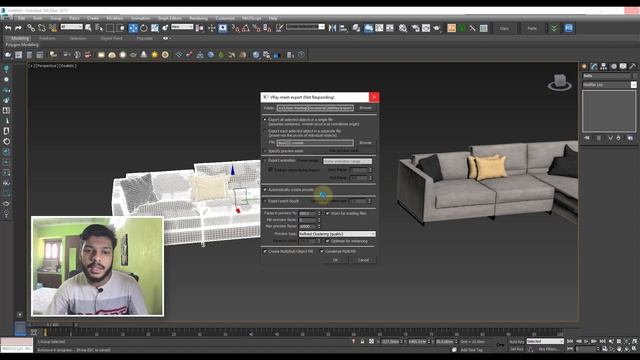Image resolution: width=640 pixels, height=360 pixels.
Task: Open Select by Name tool
Action: 99,28
